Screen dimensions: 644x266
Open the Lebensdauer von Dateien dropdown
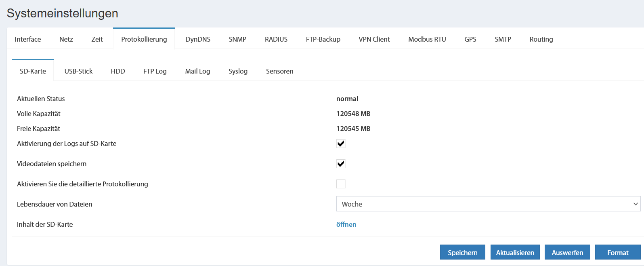(x=488, y=204)
